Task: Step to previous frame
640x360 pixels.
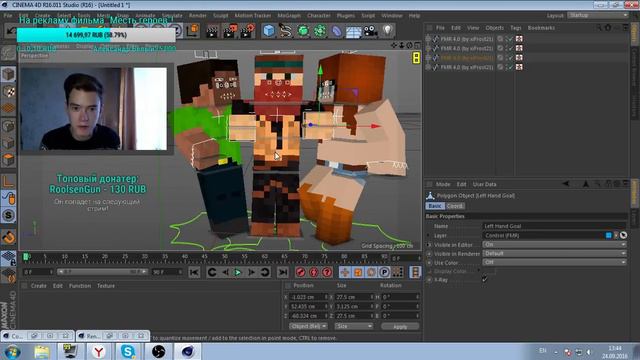Action: click(225, 272)
